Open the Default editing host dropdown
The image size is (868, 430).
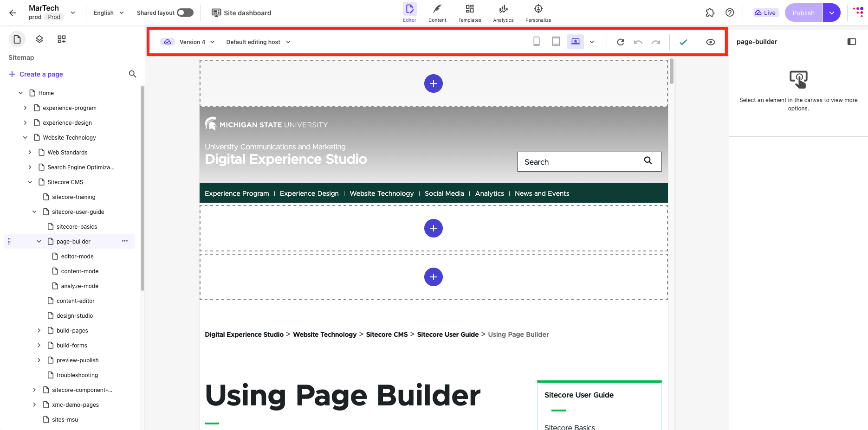(x=259, y=42)
